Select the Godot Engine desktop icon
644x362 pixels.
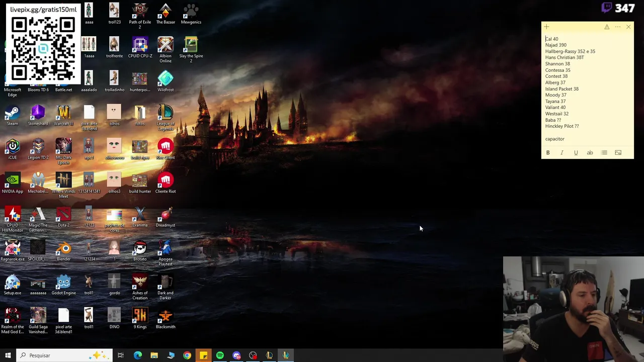pyautogui.click(x=63, y=285)
